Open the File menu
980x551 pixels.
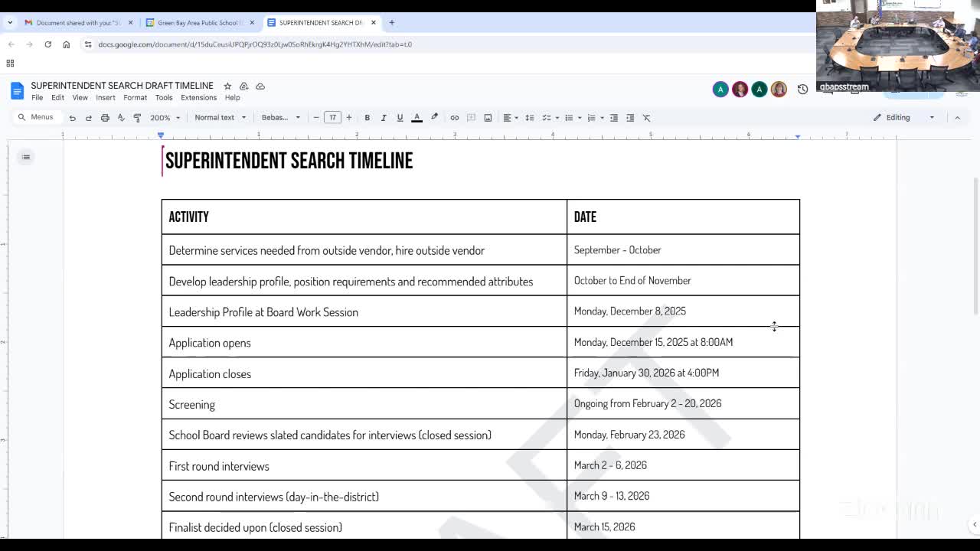pos(37,98)
